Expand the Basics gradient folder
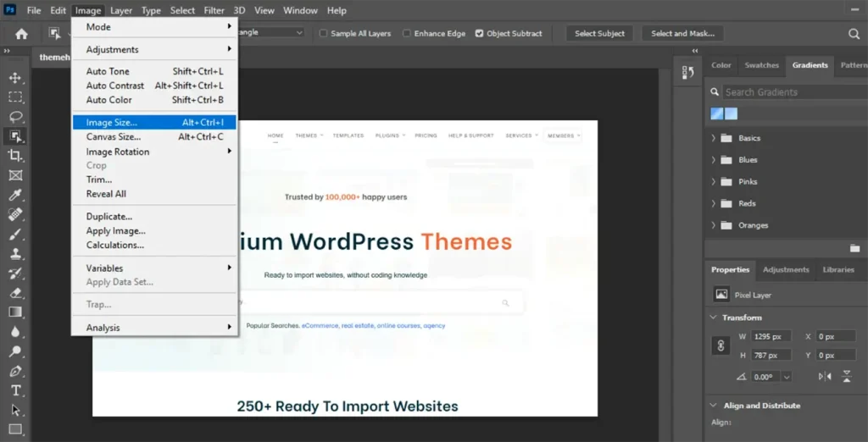Screen dimensions: 868x442 (714, 138)
